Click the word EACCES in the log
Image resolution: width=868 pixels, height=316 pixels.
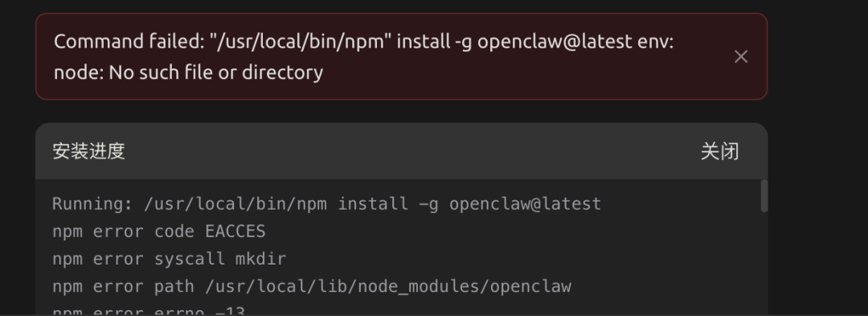click(x=235, y=232)
